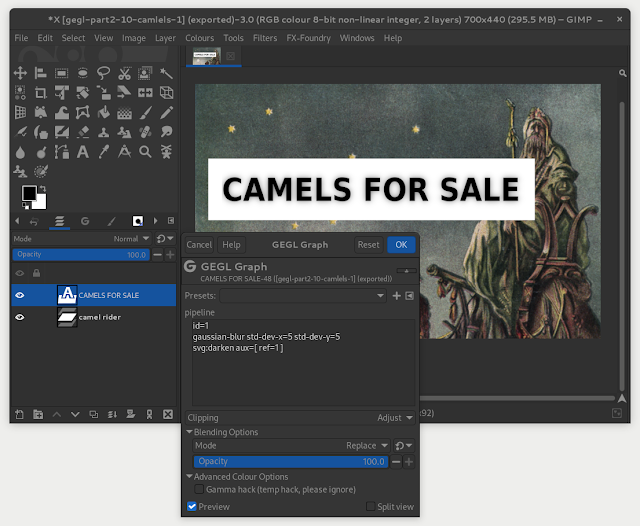Select the Text tool

click(x=82, y=152)
